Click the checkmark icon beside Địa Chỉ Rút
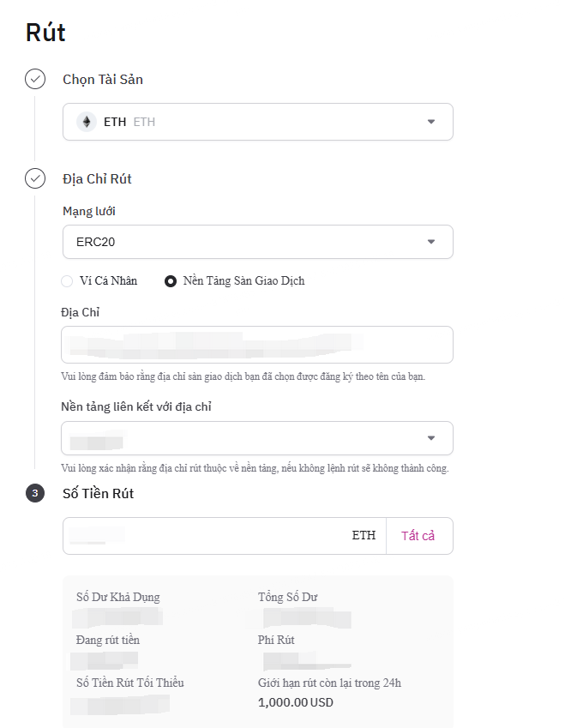Screen dimensions: 565x728 [35, 179]
